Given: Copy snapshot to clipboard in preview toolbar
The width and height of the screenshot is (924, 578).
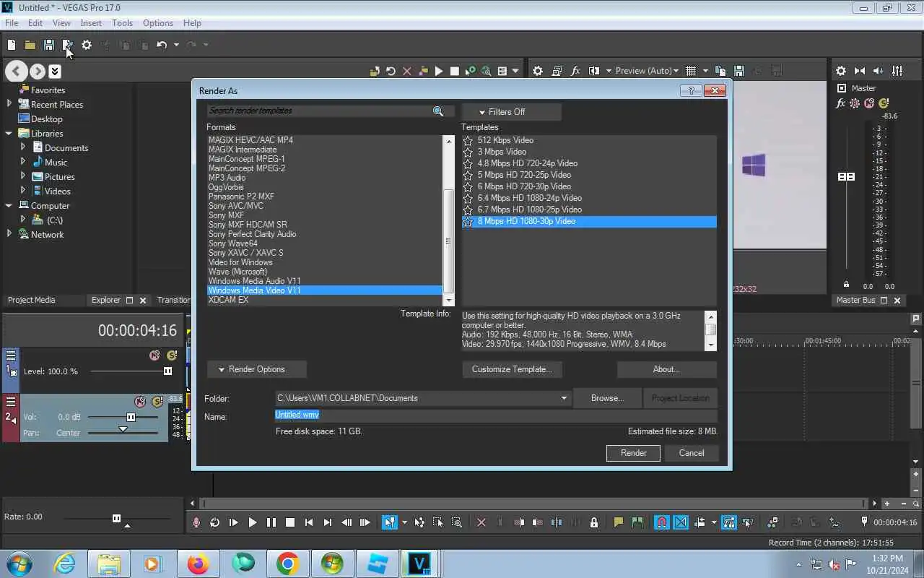Looking at the screenshot, I should tap(720, 71).
